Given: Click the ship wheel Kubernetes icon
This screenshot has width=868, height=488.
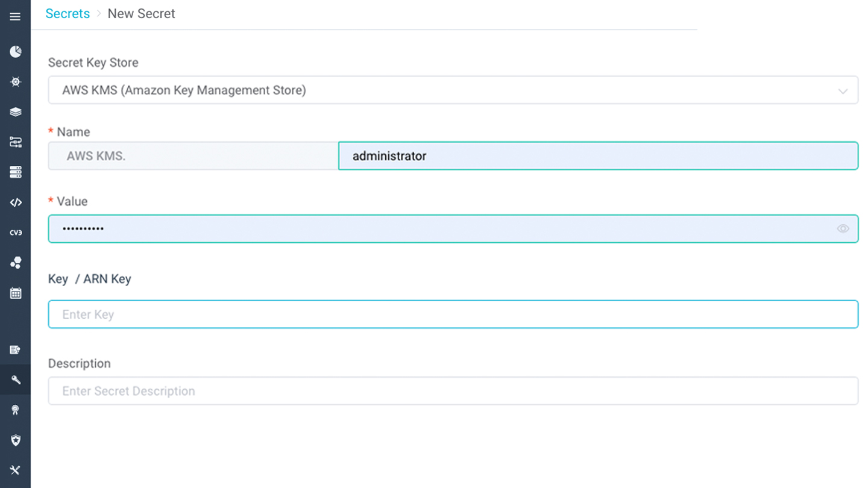Looking at the screenshot, I should tap(15, 82).
